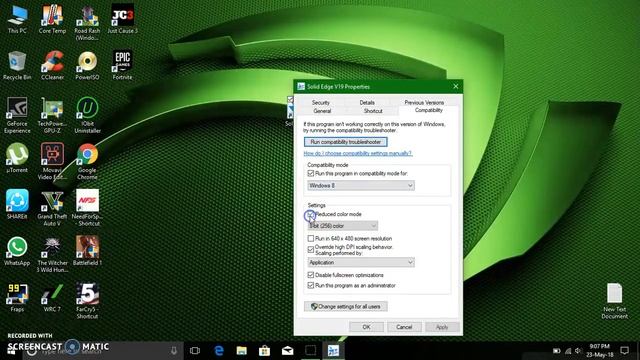Screen dimensions: 640x360
Task: Open Fraps desktop icon
Action: pyautogui.click(x=17, y=298)
